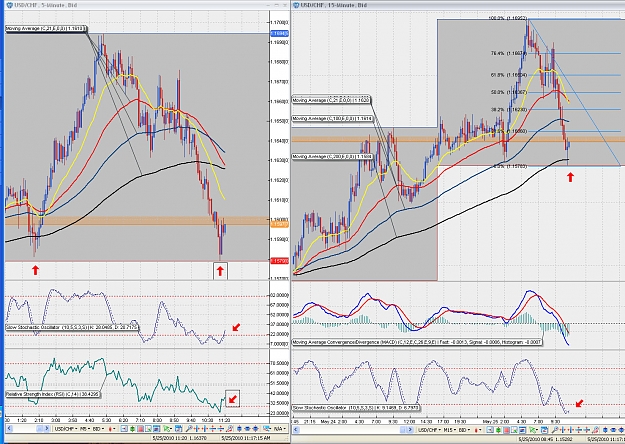This screenshot has width=625, height=444.
Task: Click the 38.2% Fibonacci level label
Action: coord(509,110)
